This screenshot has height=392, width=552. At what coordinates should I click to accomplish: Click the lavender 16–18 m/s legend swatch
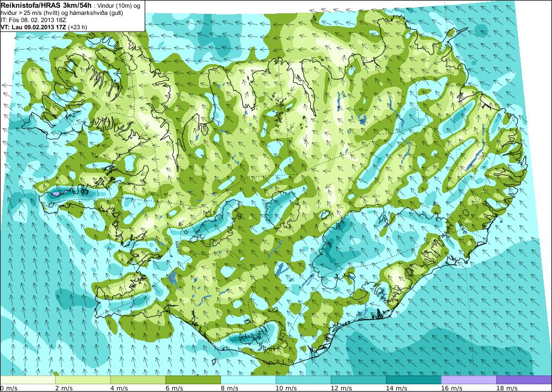(x=469, y=380)
